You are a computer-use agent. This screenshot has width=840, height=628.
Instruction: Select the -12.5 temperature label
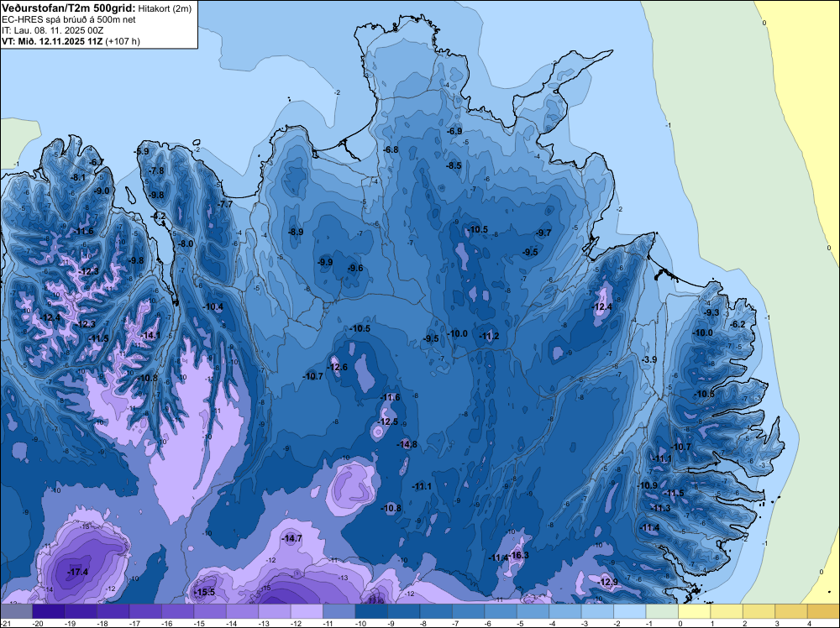tap(388, 421)
